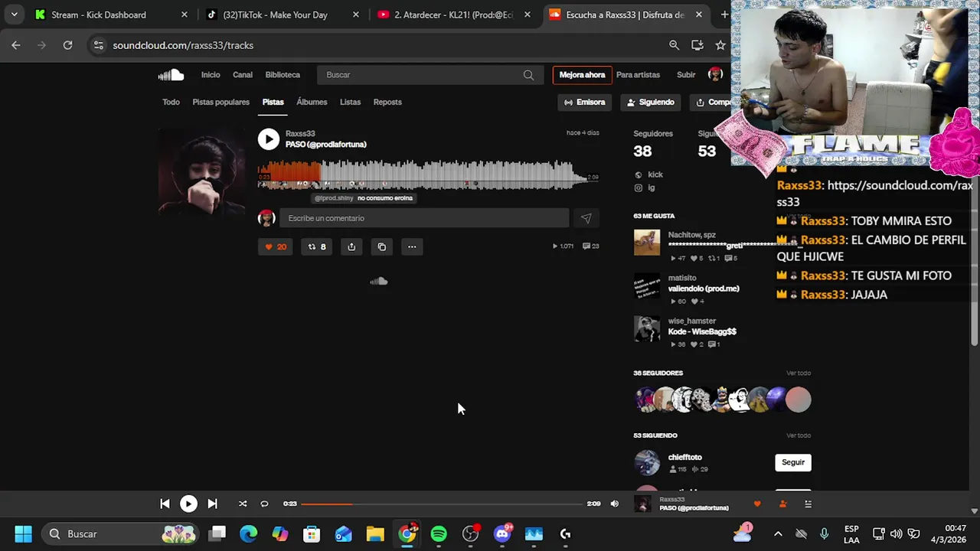The image size is (980, 551).
Task: Open the Windows Start menu
Action: 23,534
